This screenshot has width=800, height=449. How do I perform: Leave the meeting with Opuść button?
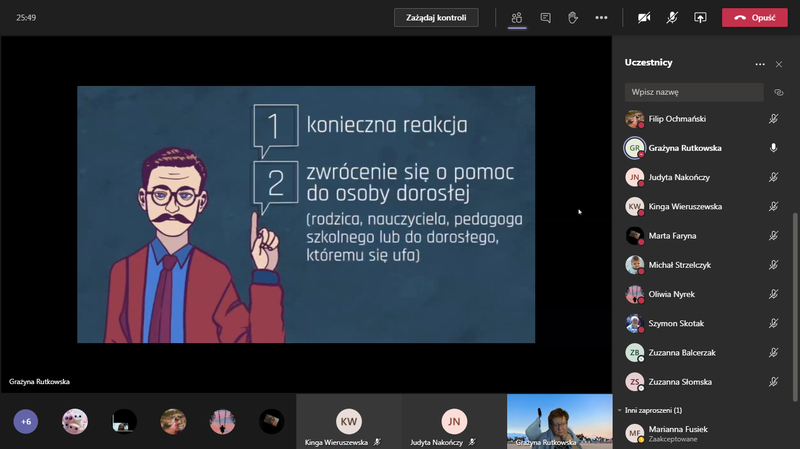tap(754, 17)
